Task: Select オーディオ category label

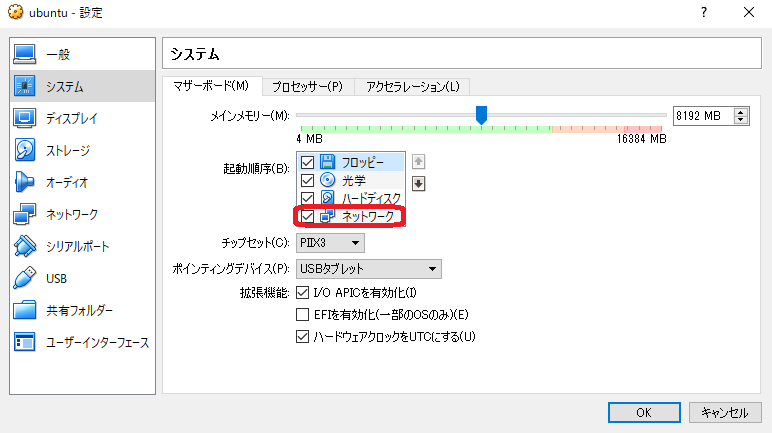Action: [x=67, y=182]
